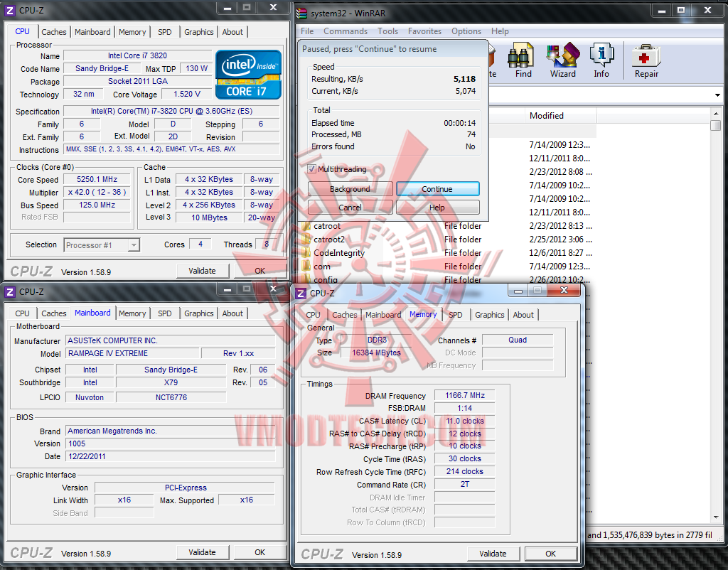Select the com folder icon

point(306,267)
